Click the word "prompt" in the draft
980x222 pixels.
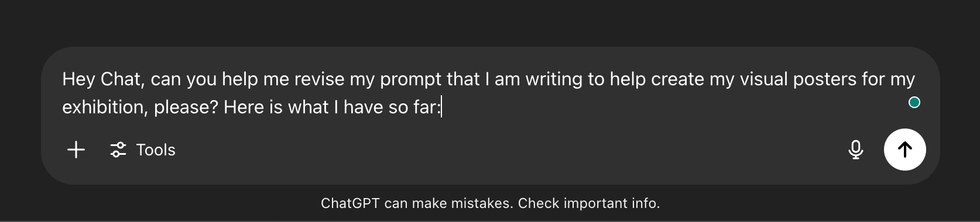pyautogui.click(x=410, y=79)
